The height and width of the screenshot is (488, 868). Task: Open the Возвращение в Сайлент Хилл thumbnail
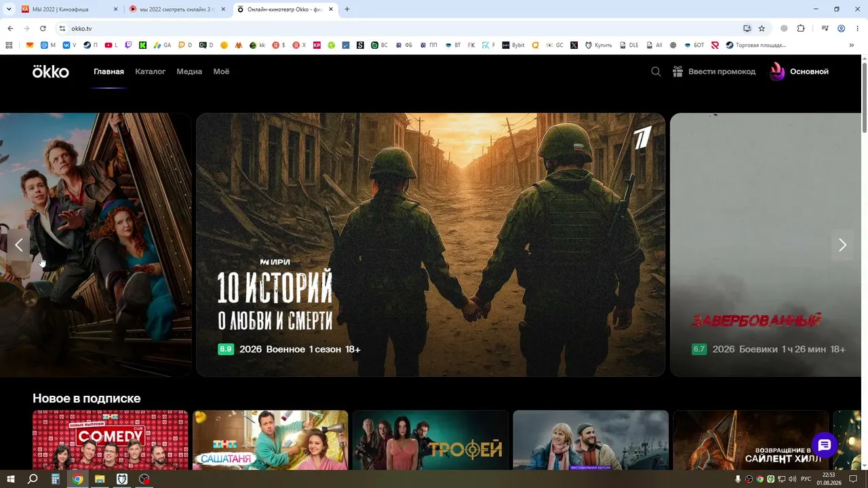click(751, 439)
